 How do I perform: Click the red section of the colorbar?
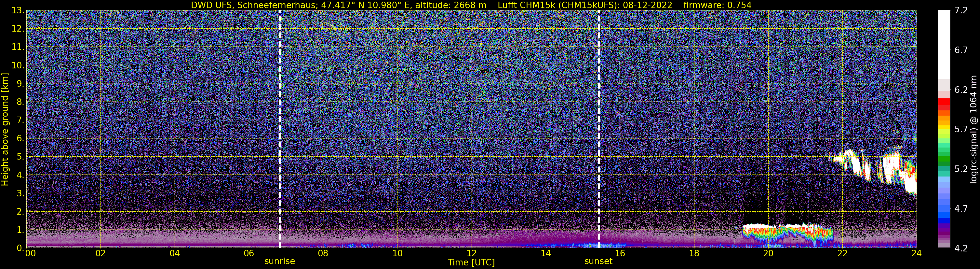coord(944,105)
